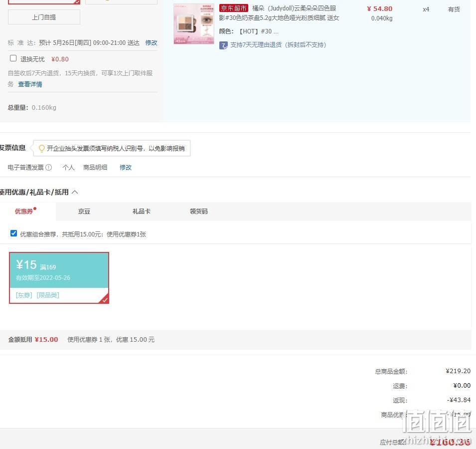The width and height of the screenshot is (476, 449).
Task: Click the 个人 invoice title text
Action: (x=68, y=168)
